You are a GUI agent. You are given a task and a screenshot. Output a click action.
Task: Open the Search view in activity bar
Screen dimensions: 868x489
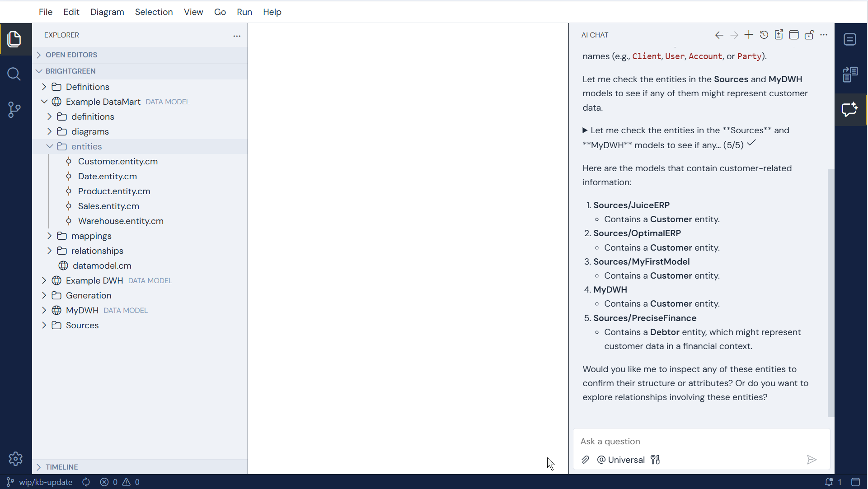[x=14, y=74]
